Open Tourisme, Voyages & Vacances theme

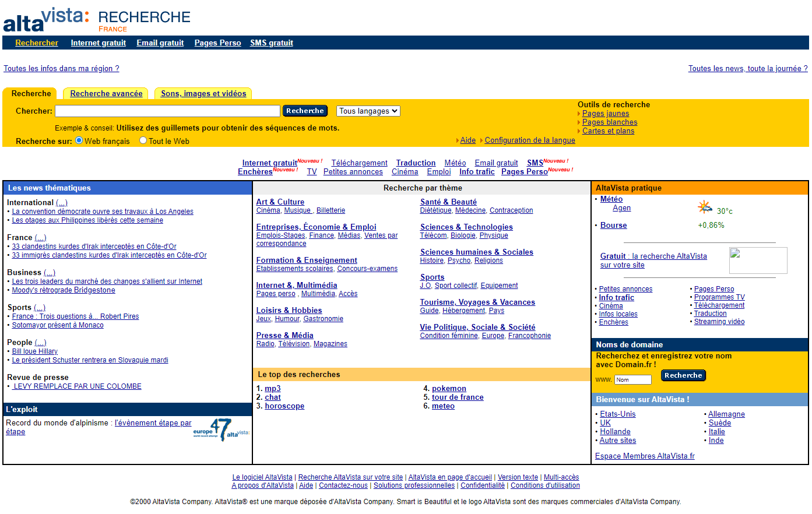click(477, 302)
